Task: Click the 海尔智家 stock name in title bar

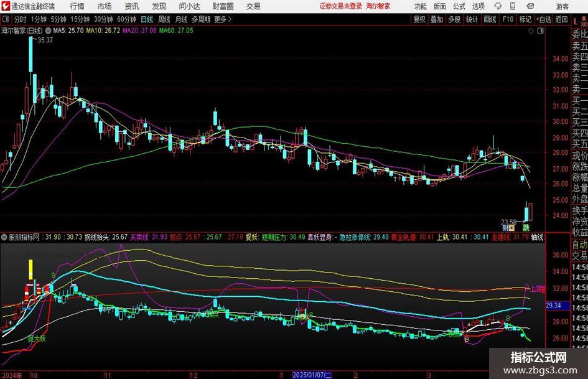Action: pos(378,6)
